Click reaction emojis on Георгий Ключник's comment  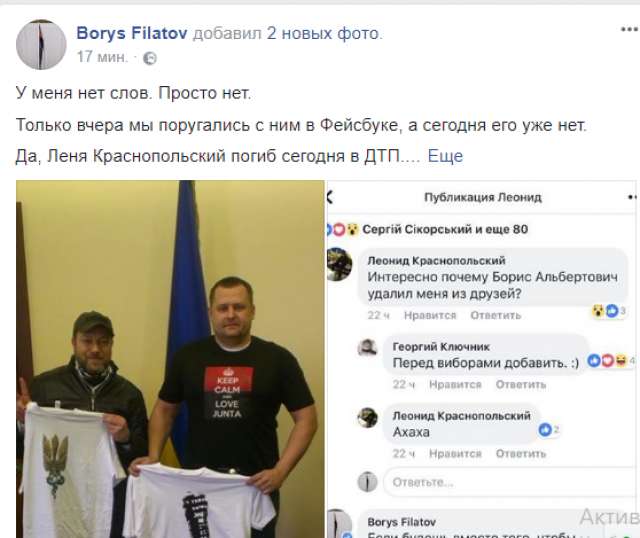click(x=607, y=360)
